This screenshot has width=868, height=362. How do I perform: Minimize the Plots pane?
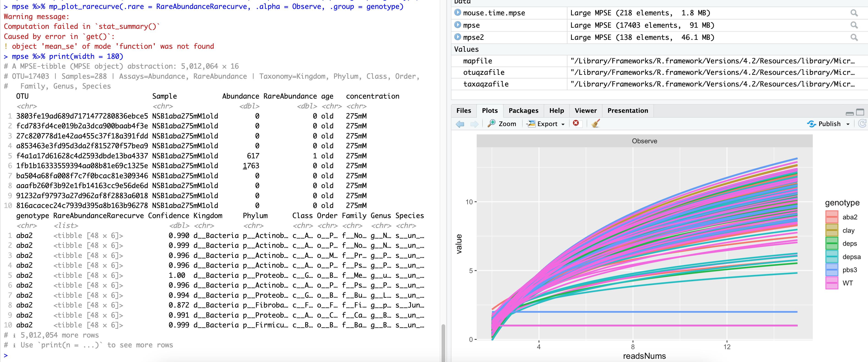pos(849,114)
